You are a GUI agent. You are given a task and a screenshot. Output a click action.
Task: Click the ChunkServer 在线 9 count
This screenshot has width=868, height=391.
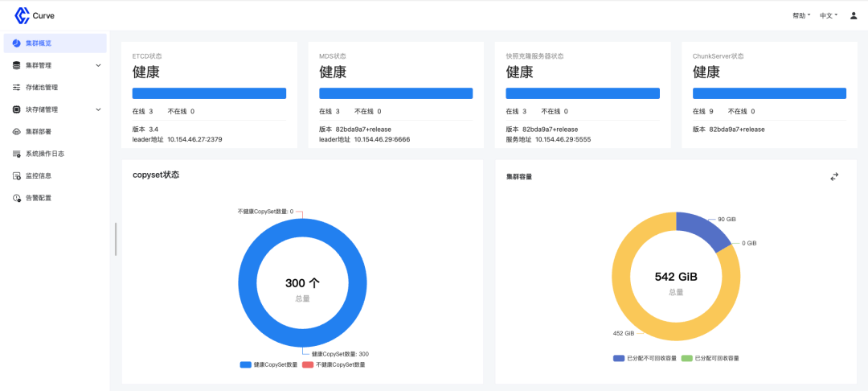tap(703, 111)
